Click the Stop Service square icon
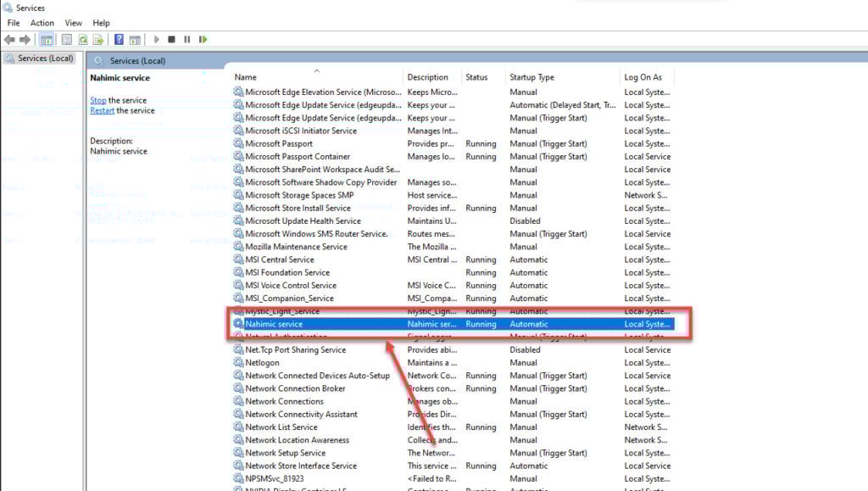Image resolution: width=868 pixels, height=491 pixels. tap(171, 39)
